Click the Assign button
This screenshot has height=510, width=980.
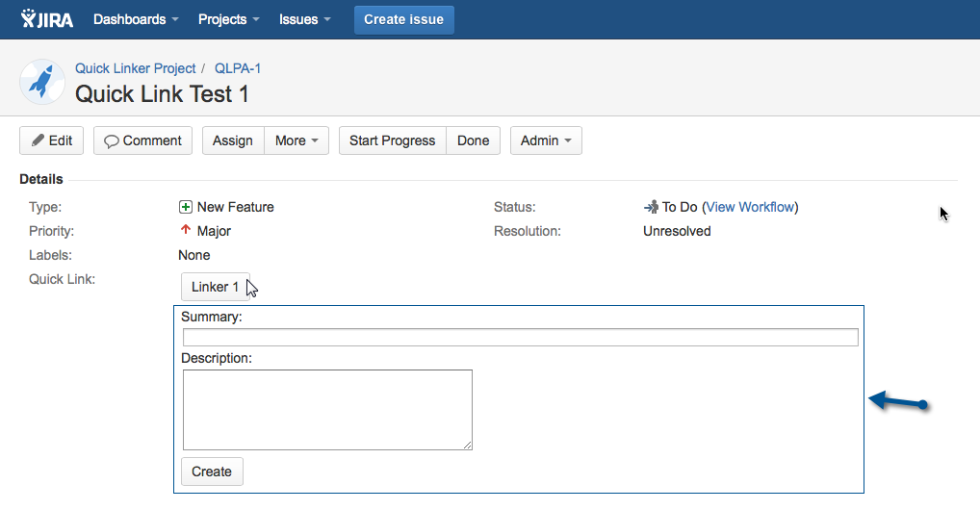[233, 140]
